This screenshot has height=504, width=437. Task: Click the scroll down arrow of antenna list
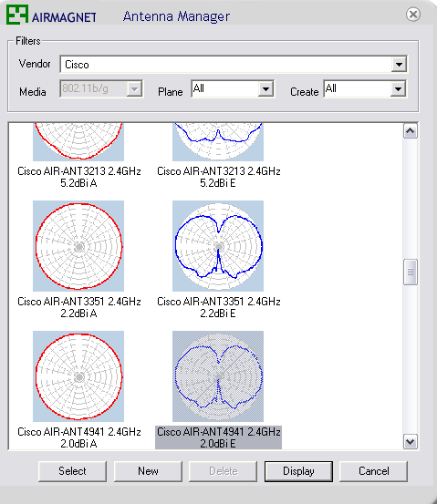[411, 442]
